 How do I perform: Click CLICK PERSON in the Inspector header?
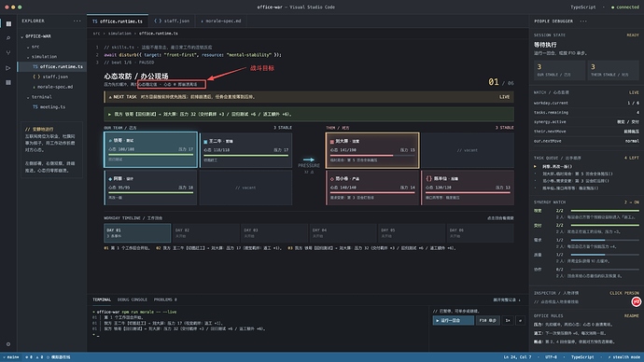coord(624,293)
